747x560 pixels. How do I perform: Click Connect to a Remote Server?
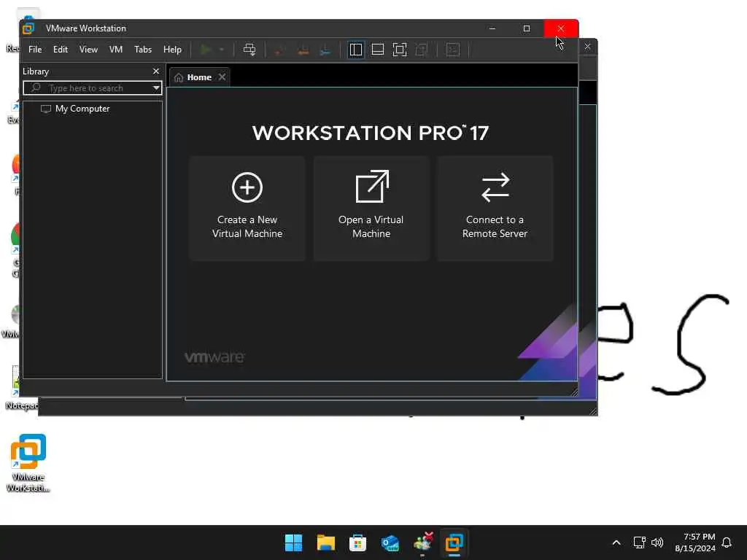tap(495, 208)
